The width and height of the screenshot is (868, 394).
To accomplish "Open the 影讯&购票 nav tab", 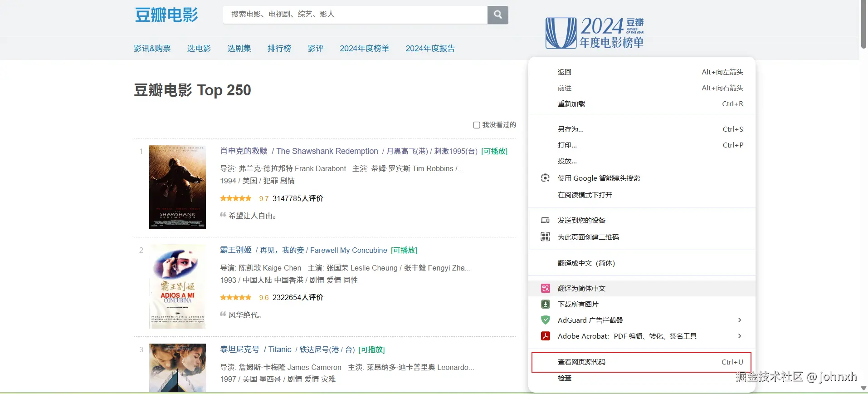I will click(x=152, y=48).
